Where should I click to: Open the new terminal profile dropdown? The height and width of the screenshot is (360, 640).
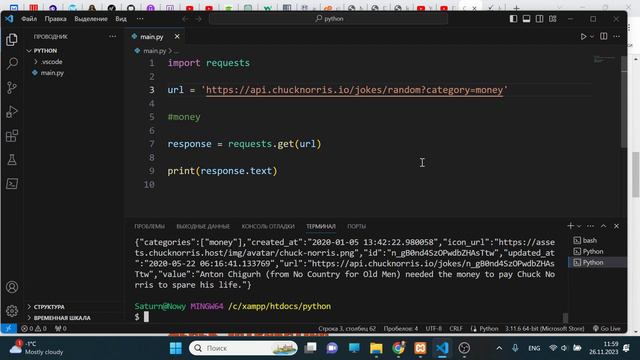point(579,226)
